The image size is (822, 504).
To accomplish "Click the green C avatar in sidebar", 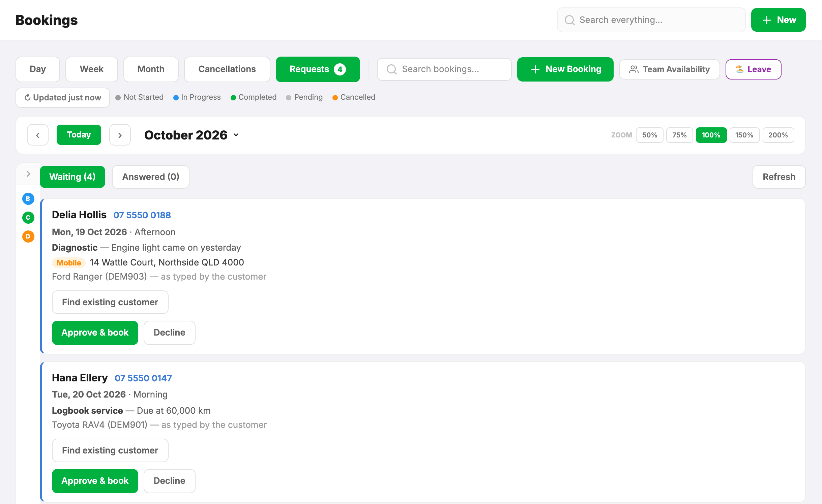I will 28,218.
